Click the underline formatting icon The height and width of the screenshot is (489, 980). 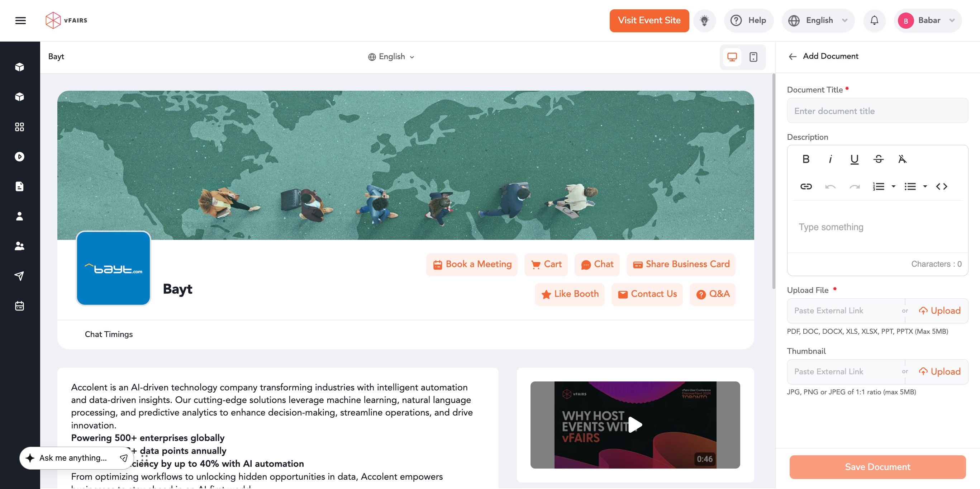pyautogui.click(x=854, y=159)
